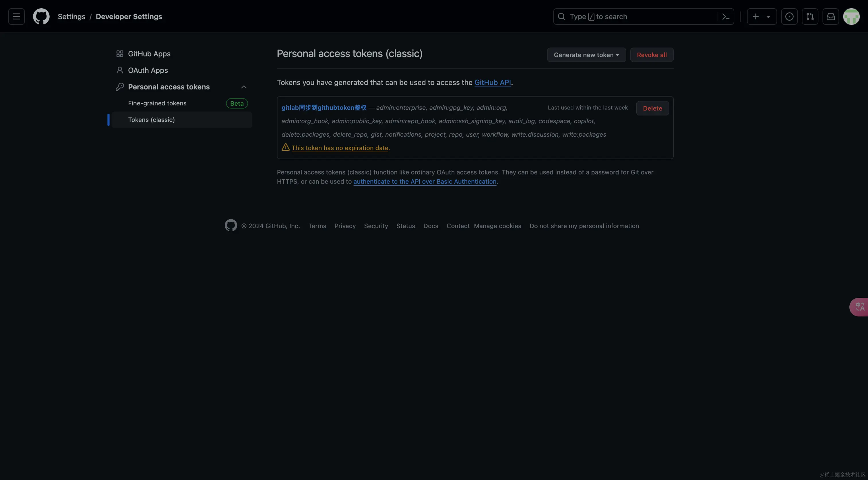This screenshot has width=868, height=480.
Task: Click Revoke all tokens
Action: click(651, 55)
